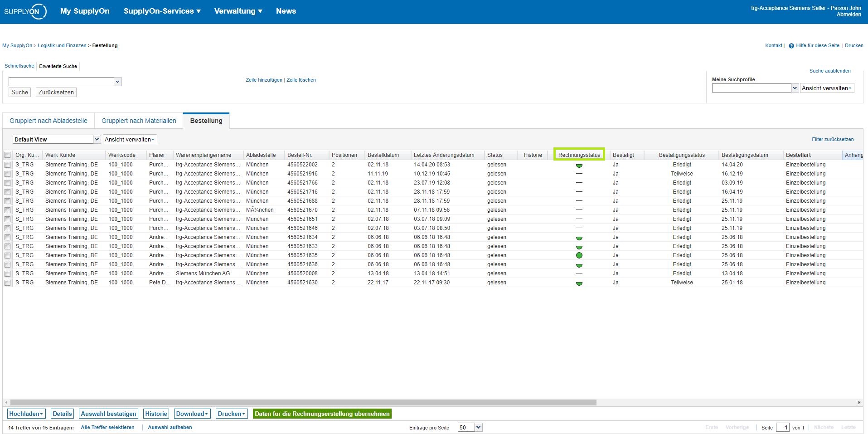Click Auswahl bestätigen button

coord(108,414)
